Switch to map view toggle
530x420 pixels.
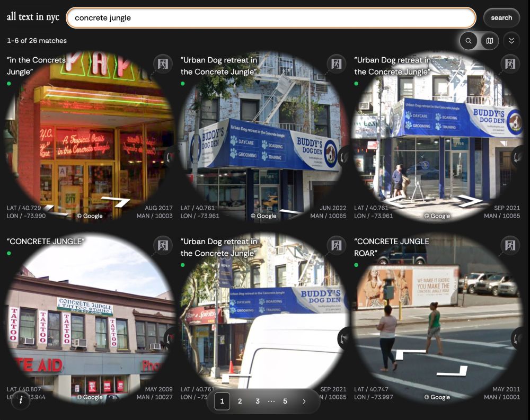(489, 41)
